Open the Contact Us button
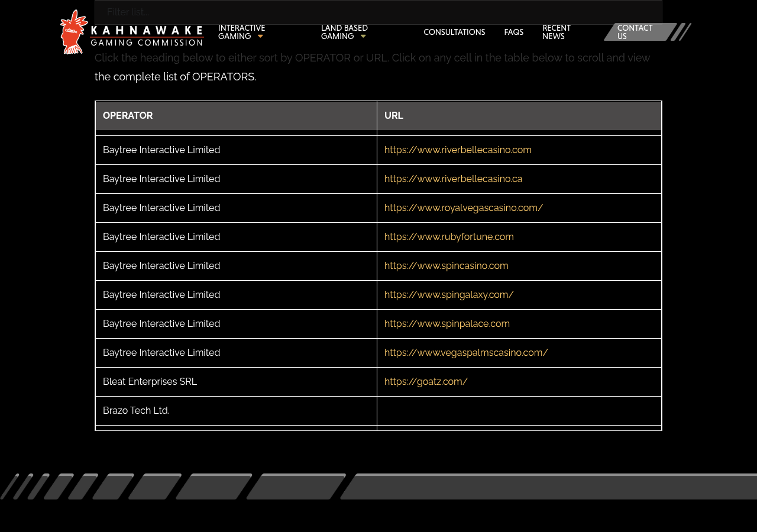Image resolution: width=757 pixels, height=532 pixels. click(x=640, y=32)
